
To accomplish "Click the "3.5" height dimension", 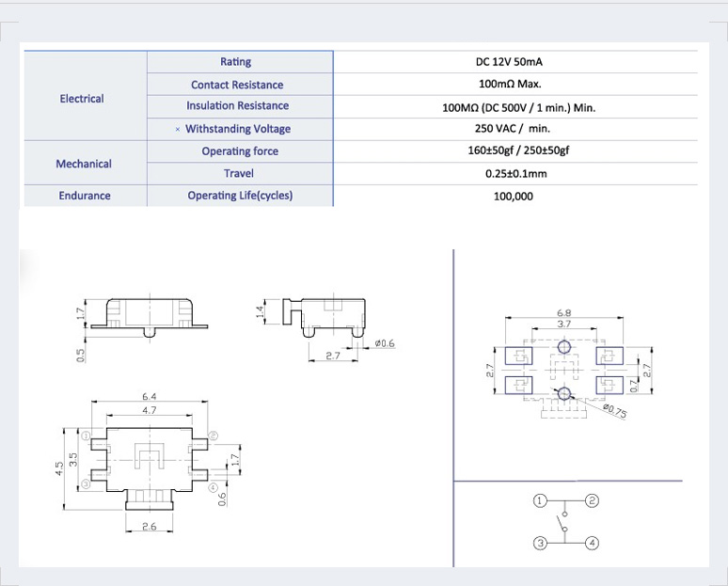I will 72,459.
